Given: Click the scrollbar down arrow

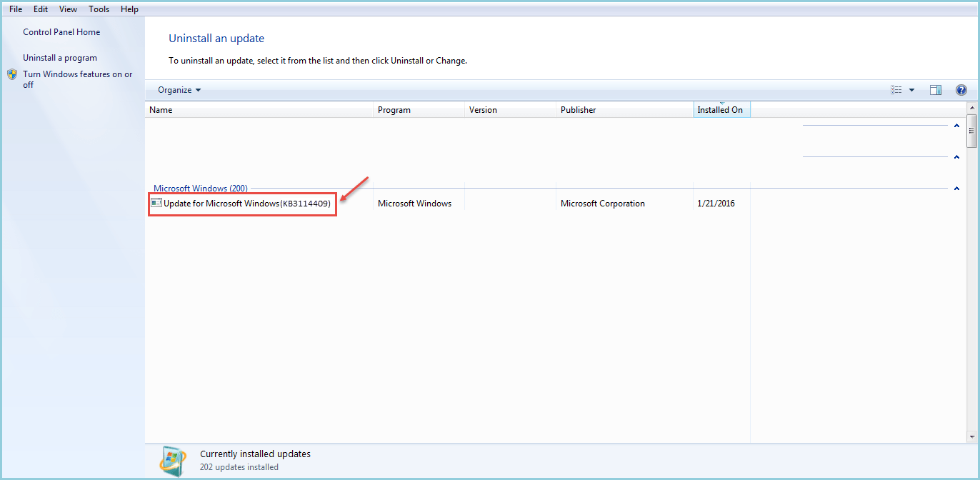Looking at the screenshot, I should pyautogui.click(x=971, y=436).
